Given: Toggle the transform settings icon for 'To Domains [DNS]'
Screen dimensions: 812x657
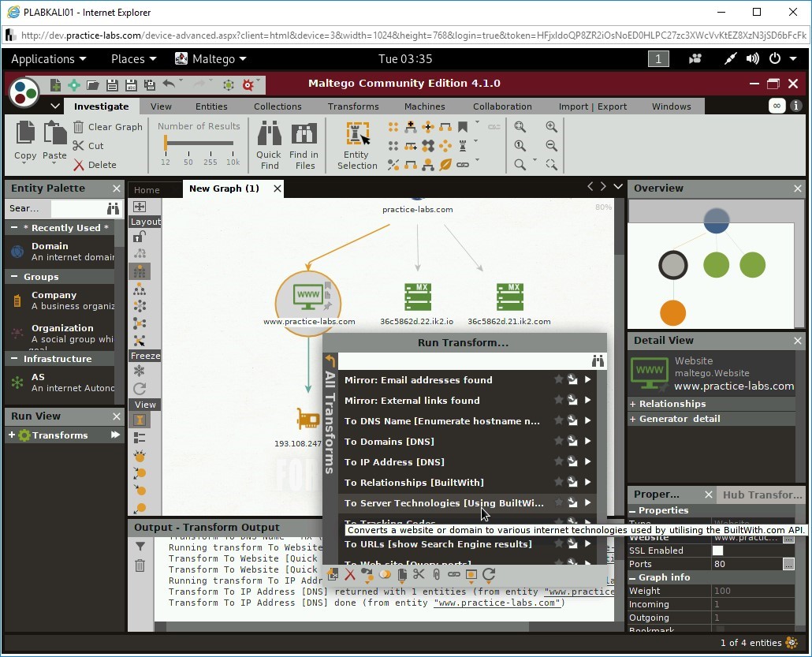Looking at the screenshot, I should click(x=572, y=442).
